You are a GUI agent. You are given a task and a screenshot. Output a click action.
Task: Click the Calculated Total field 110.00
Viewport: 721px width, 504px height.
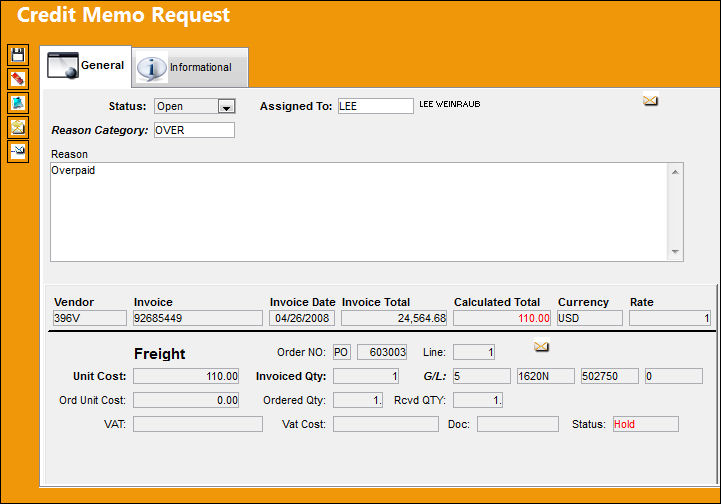[x=502, y=318]
